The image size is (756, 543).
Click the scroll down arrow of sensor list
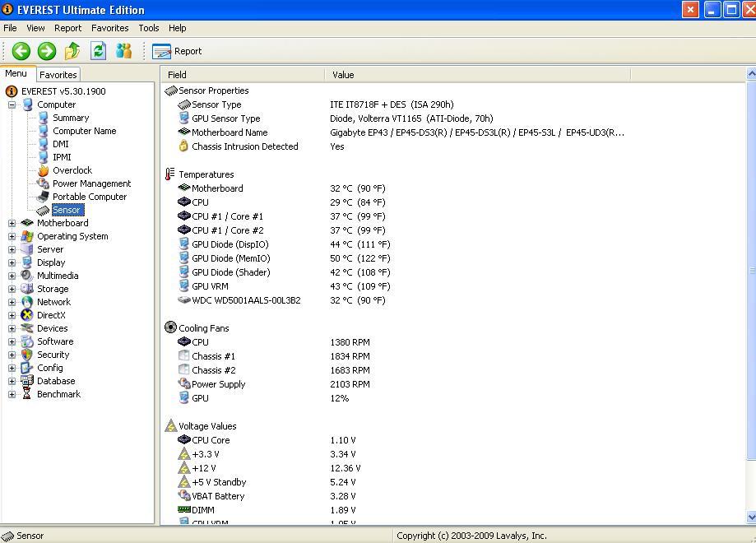pyautogui.click(x=750, y=517)
